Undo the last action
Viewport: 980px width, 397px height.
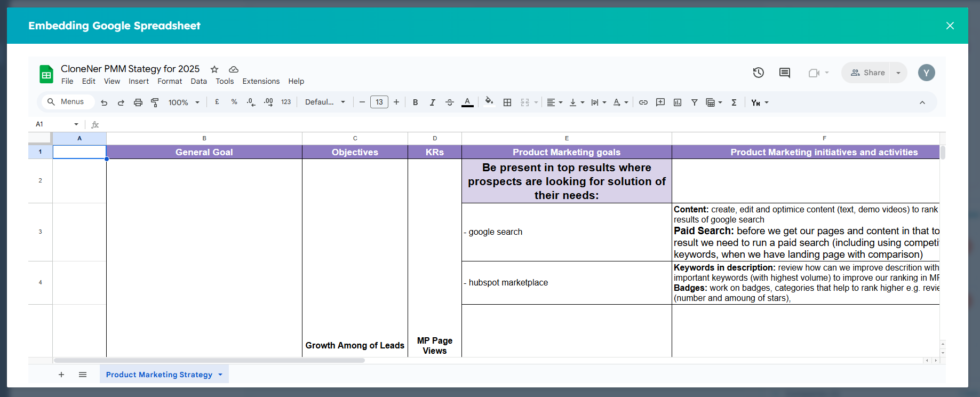pos(104,102)
